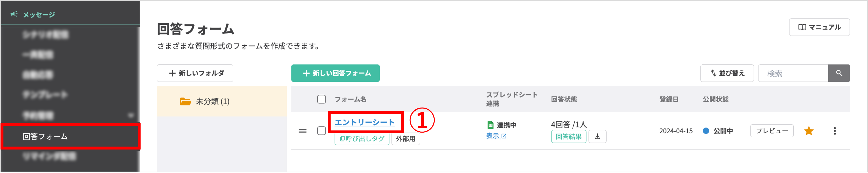The height and width of the screenshot is (173, 868).
Task: Click the megaphone icon beside メッセージ
Action: (x=14, y=14)
